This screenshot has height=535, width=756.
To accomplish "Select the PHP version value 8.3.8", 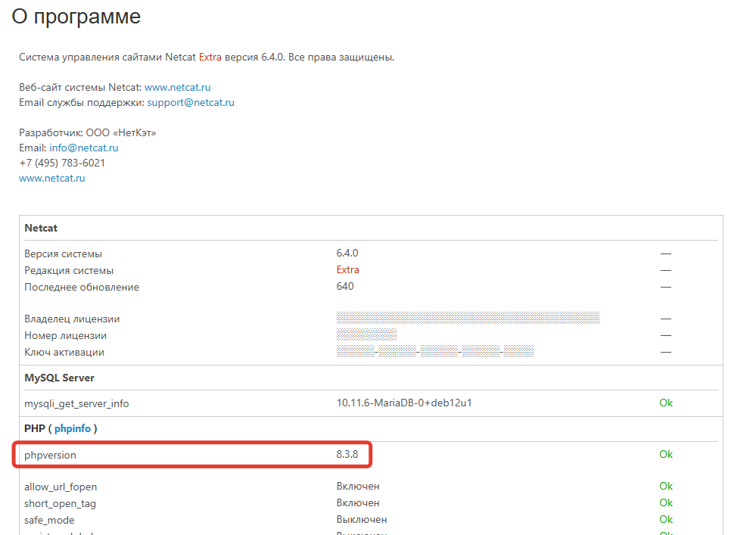I will pos(347,454).
